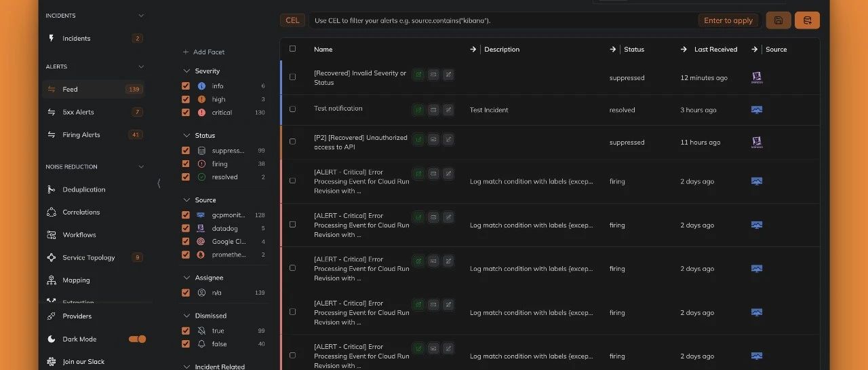Screen dimensions: 868x370
Task: Uncheck the high severity filter
Action: tap(186, 99)
